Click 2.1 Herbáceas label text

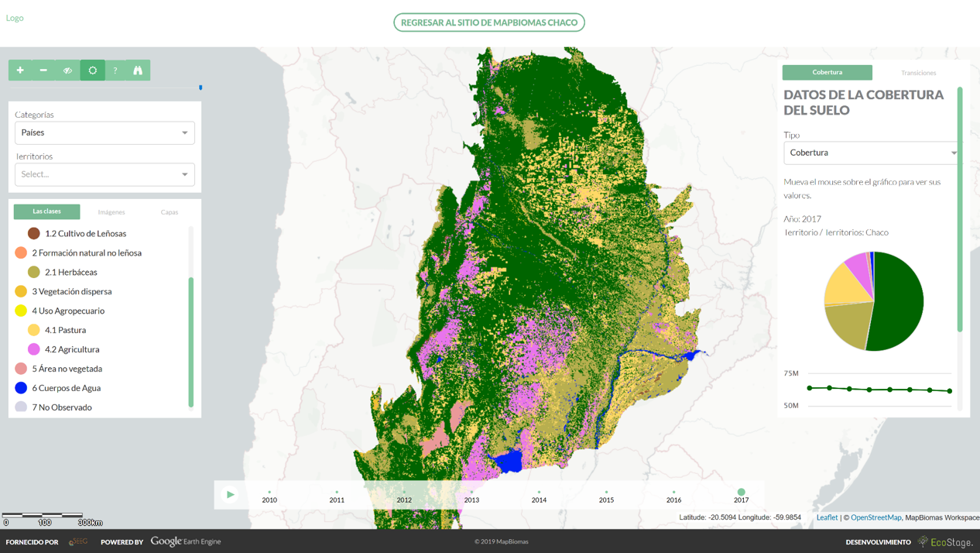[71, 272]
